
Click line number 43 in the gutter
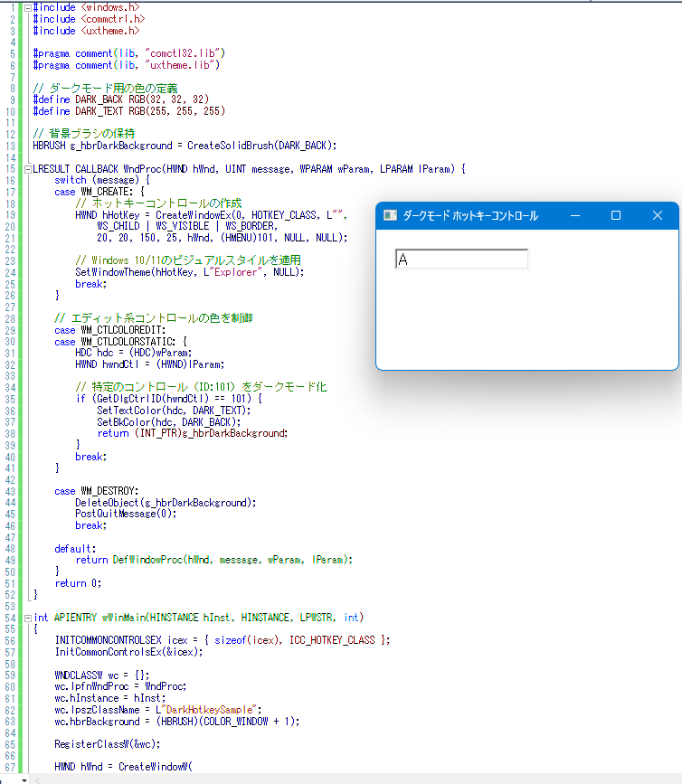[x=10, y=491]
